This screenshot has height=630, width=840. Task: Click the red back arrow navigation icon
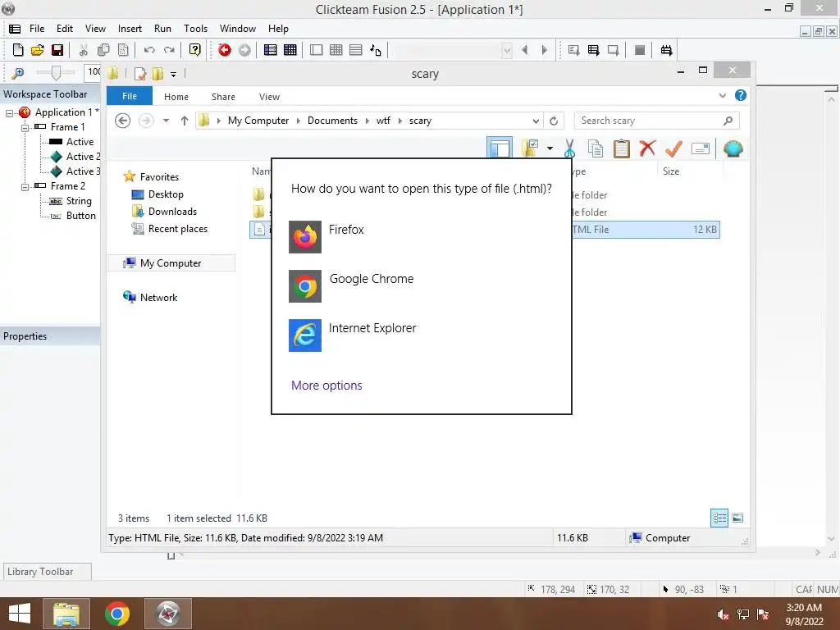click(x=225, y=50)
